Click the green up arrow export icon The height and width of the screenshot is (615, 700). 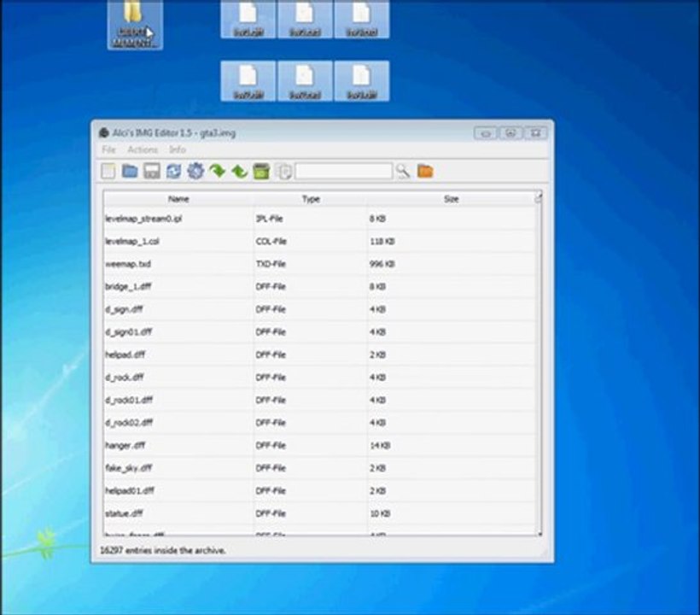[240, 172]
